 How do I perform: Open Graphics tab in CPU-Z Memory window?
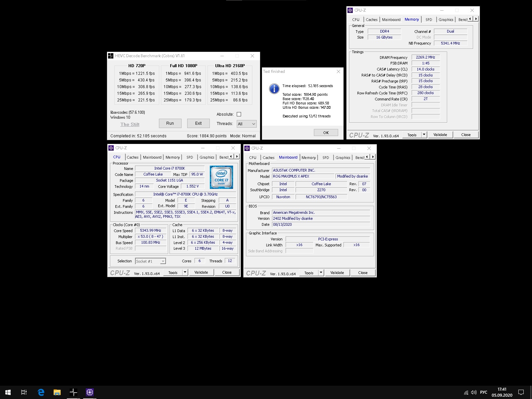point(446,20)
